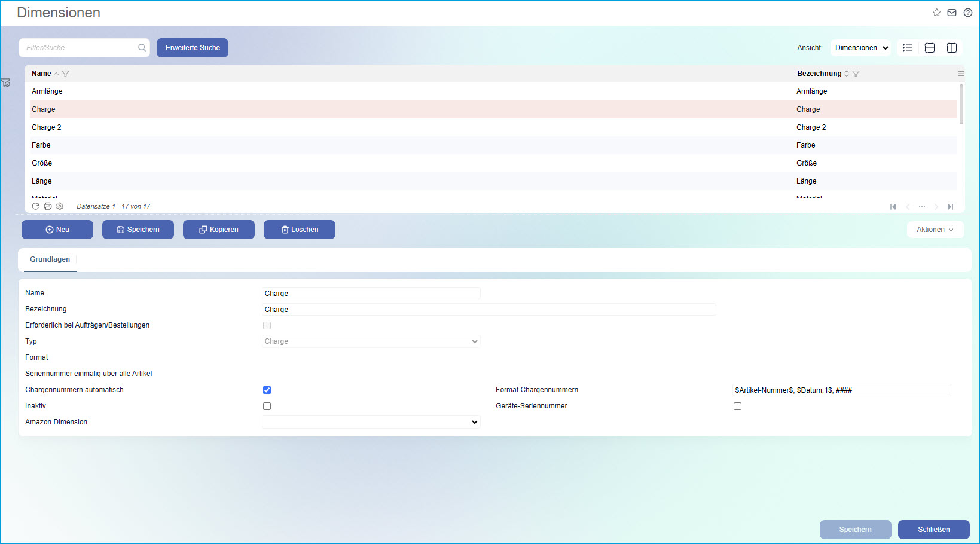Screen dimensions: 980x544
Task: Open filter funnel for Name column
Action: (x=66, y=74)
